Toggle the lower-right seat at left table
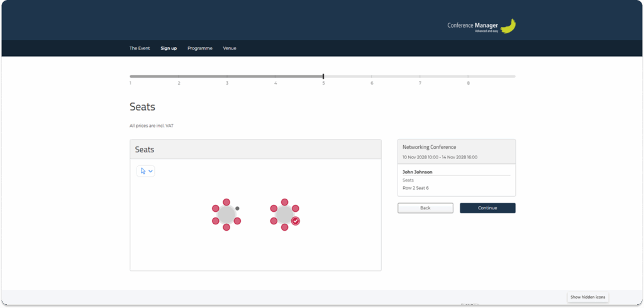This screenshot has height=308, width=644. point(238,221)
